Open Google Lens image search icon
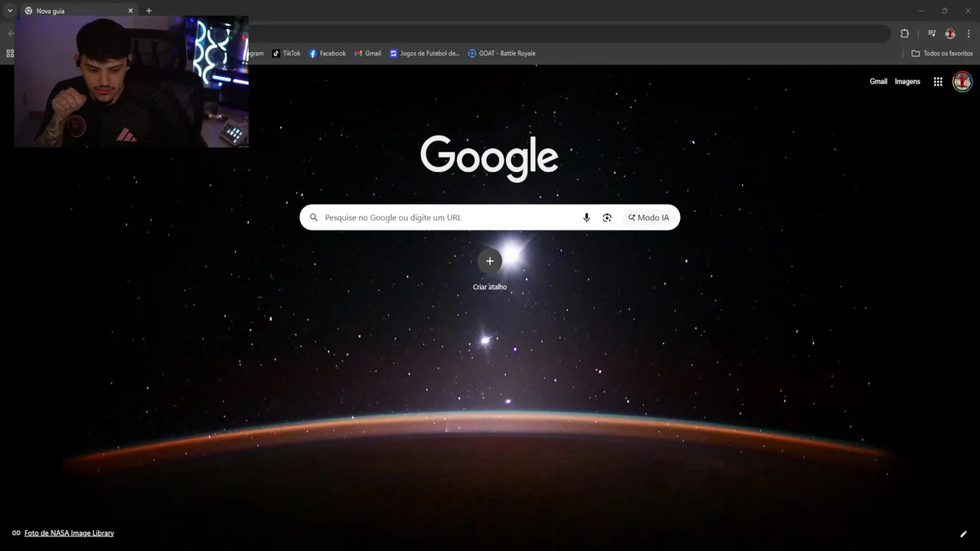 [607, 217]
